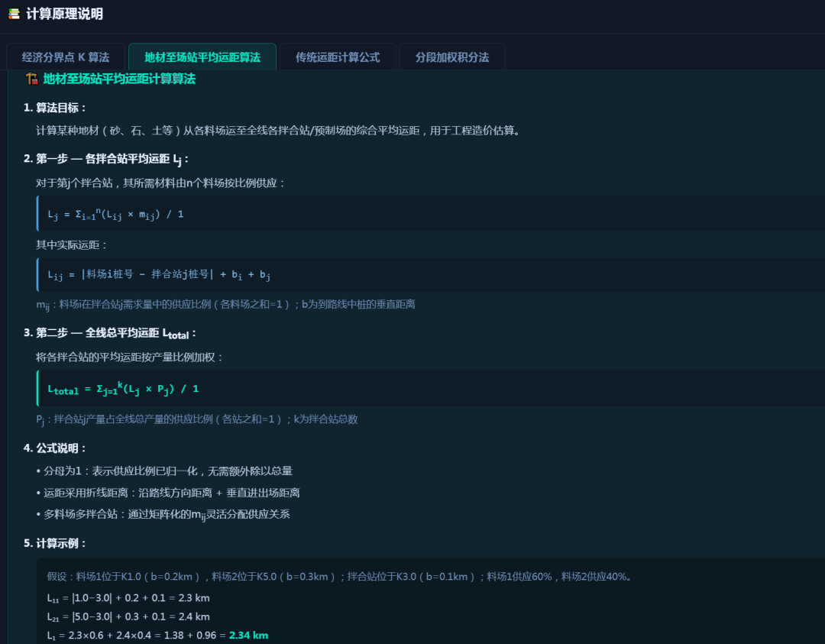
Task: Click the example assumption line starting 假设：料场1位于K1.0
Action: [339, 577]
